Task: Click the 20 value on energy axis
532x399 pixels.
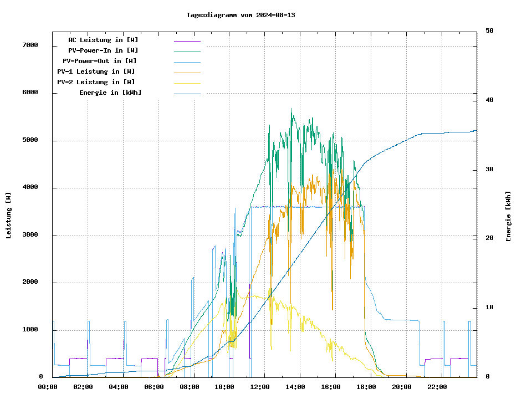Action: 489,238
